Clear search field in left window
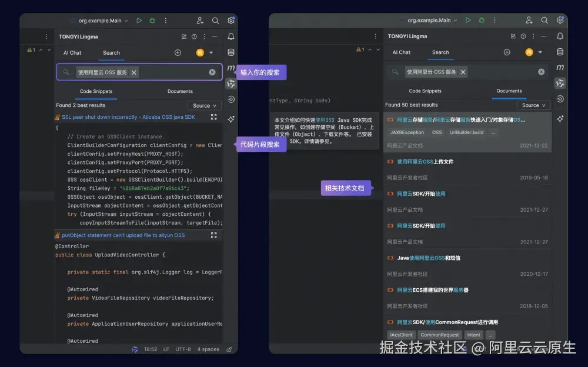Image resolution: width=588 pixels, height=367 pixels. 212,72
